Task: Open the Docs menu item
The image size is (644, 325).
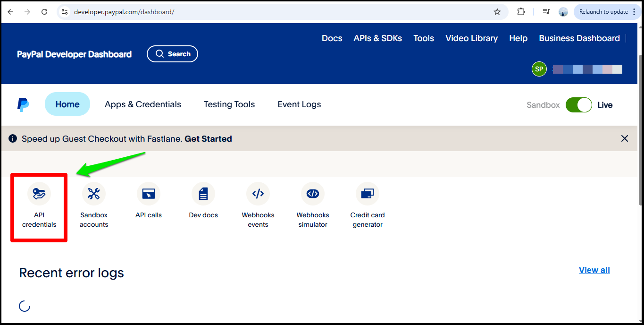Action: pos(332,38)
